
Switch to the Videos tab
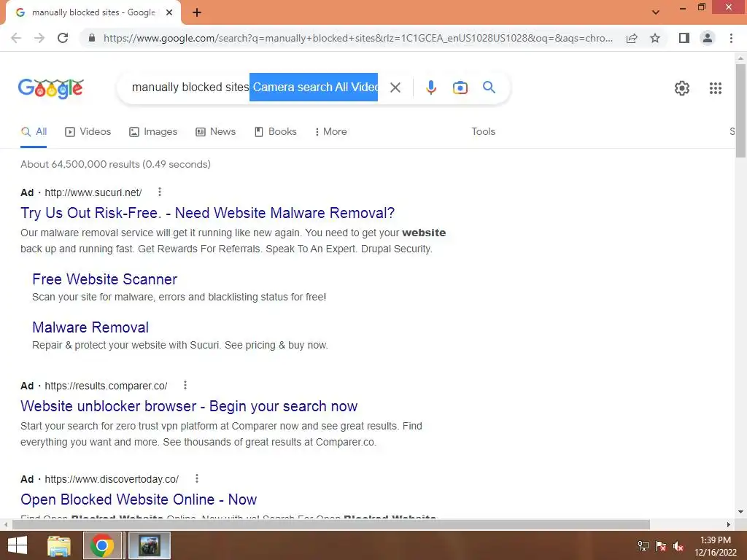(x=88, y=132)
